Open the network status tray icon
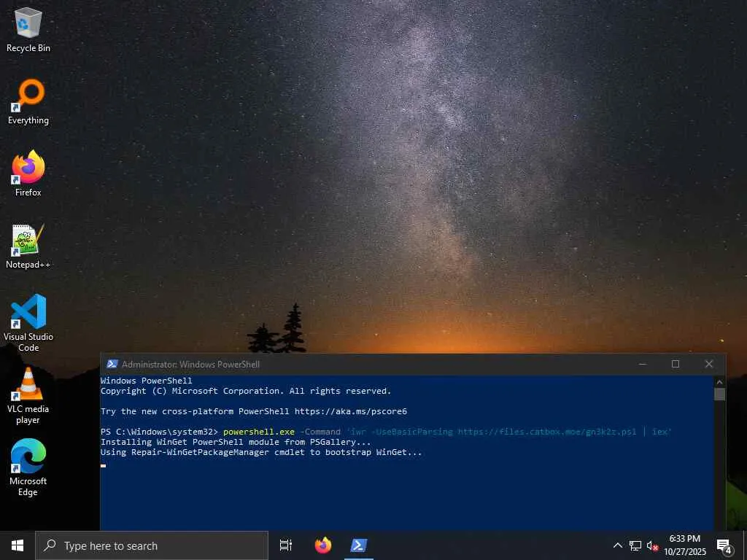 point(635,545)
